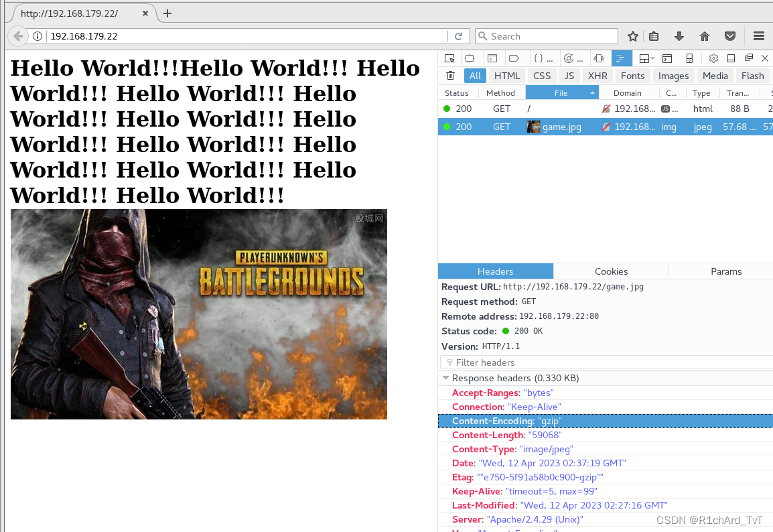Click the Battlegrounds image on page
This screenshot has width=773, height=532.
coord(199,314)
